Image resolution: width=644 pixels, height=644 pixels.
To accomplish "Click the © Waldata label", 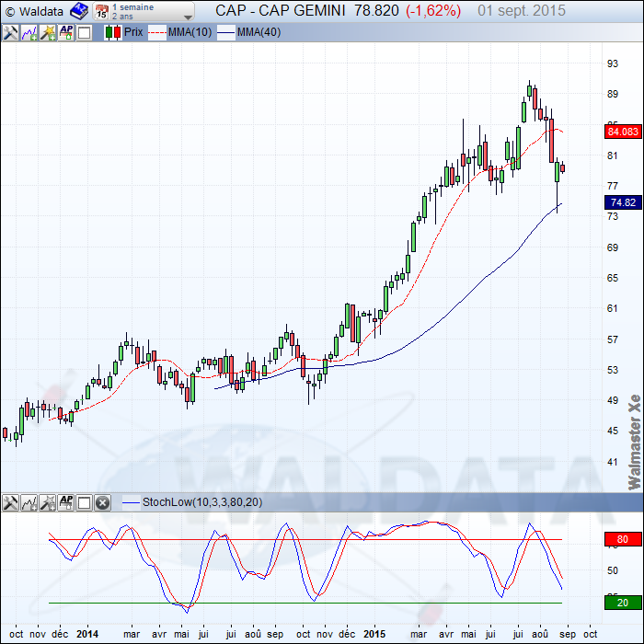I will tap(35, 11).
